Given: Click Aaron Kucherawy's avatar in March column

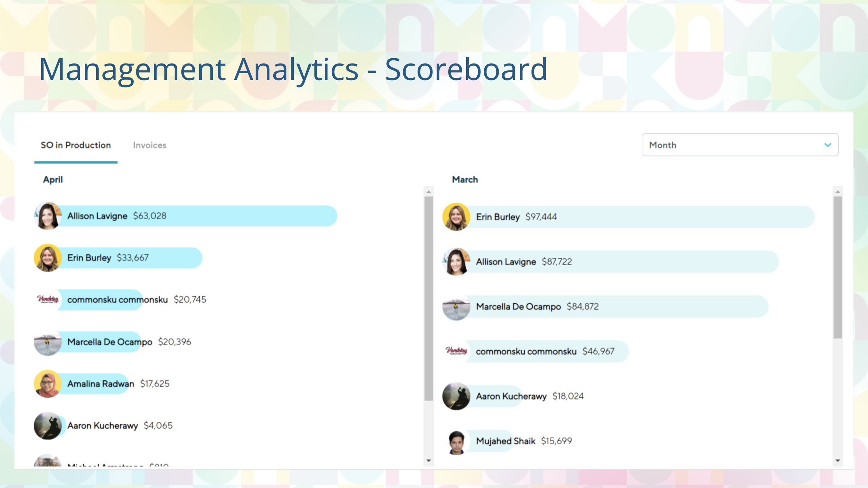Looking at the screenshot, I should click(x=456, y=396).
